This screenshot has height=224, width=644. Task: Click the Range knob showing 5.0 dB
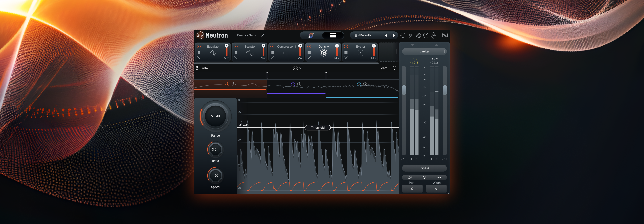click(215, 116)
